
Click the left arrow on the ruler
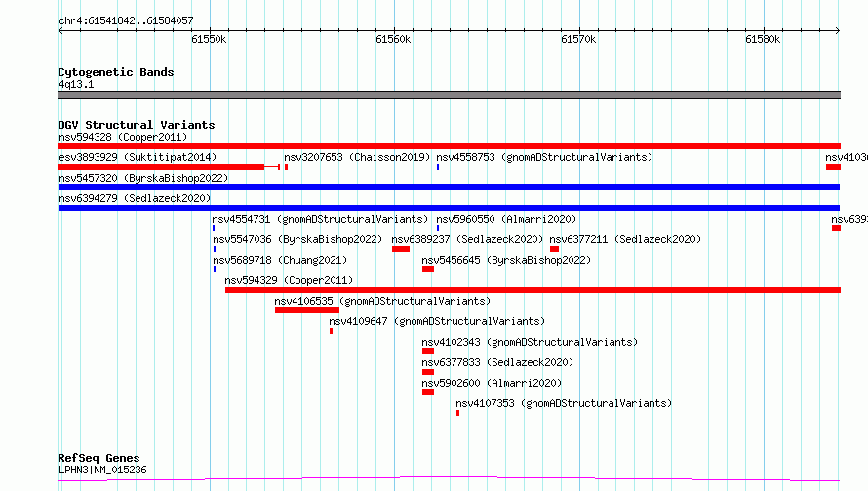(60, 30)
